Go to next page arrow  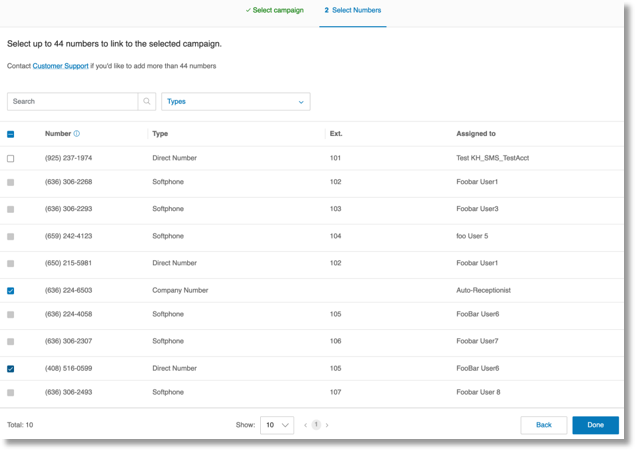point(327,425)
